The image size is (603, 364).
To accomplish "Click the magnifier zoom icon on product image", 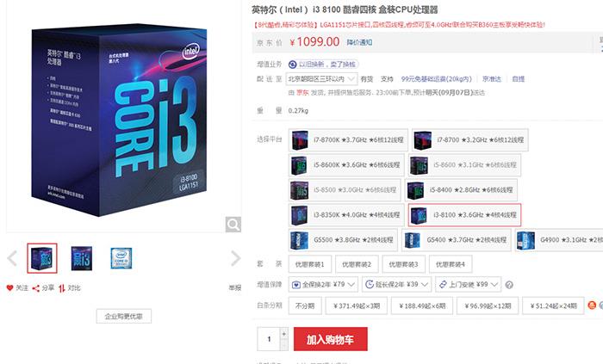I will tap(233, 225).
